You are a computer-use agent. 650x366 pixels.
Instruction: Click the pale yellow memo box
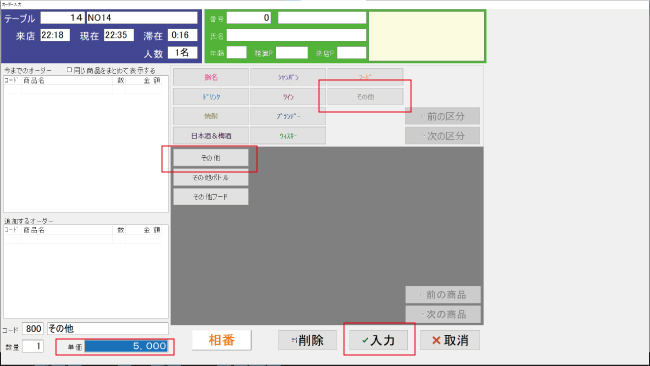click(427, 36)
